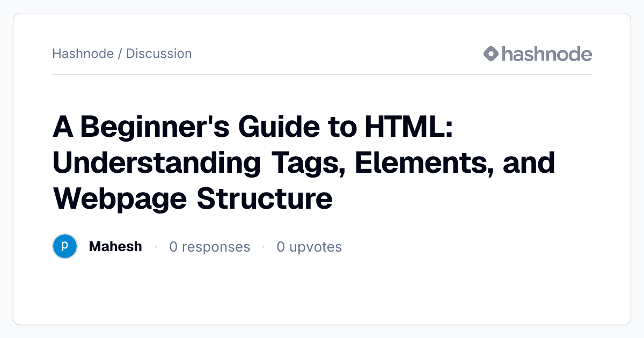Select the word "Structure" in the headline
Screen dimensions: 644x338
[265, 199]
